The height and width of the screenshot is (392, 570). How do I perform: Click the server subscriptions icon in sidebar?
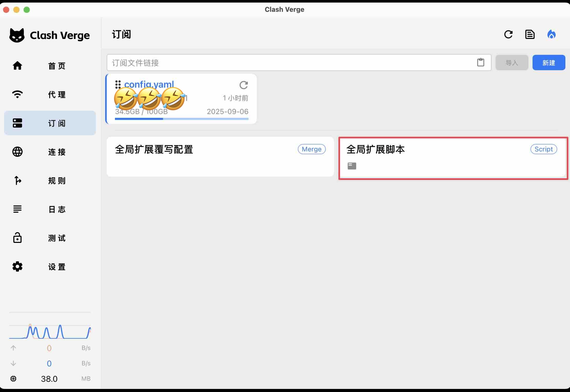[17, 123]
